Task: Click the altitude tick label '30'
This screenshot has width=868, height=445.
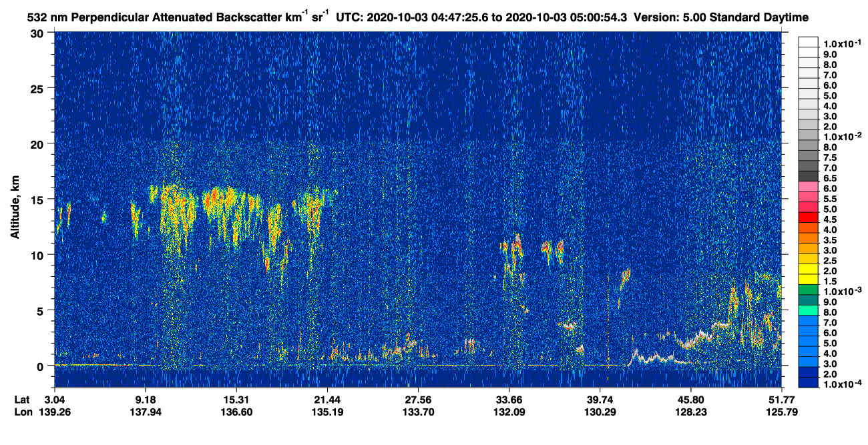Action: click(38, 33)
